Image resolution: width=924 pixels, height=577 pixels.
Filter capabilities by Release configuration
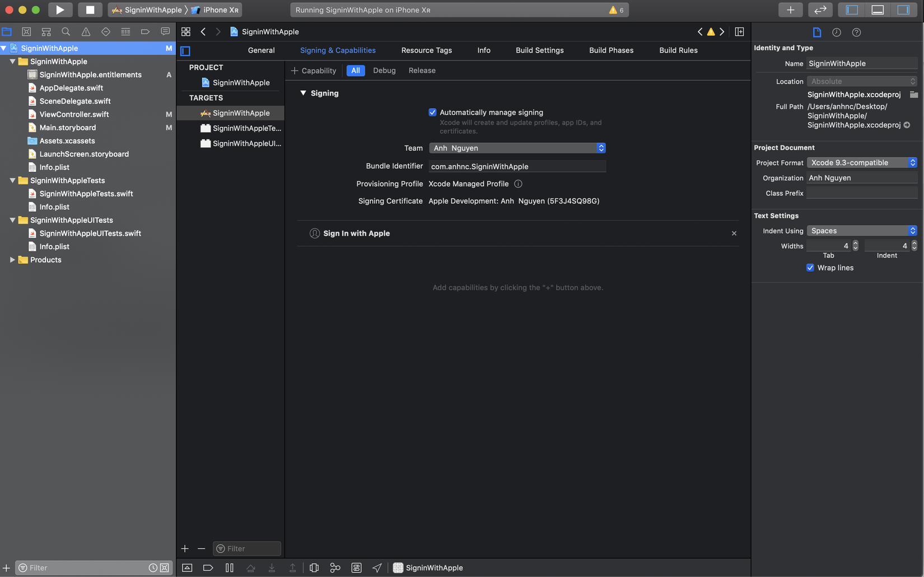[x=422, y=71]
